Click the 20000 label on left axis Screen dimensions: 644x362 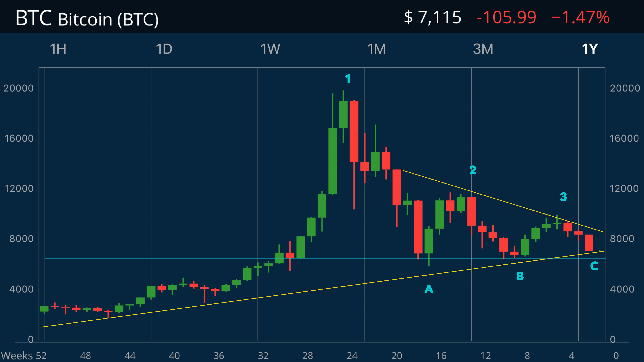(x=19, y=88)
